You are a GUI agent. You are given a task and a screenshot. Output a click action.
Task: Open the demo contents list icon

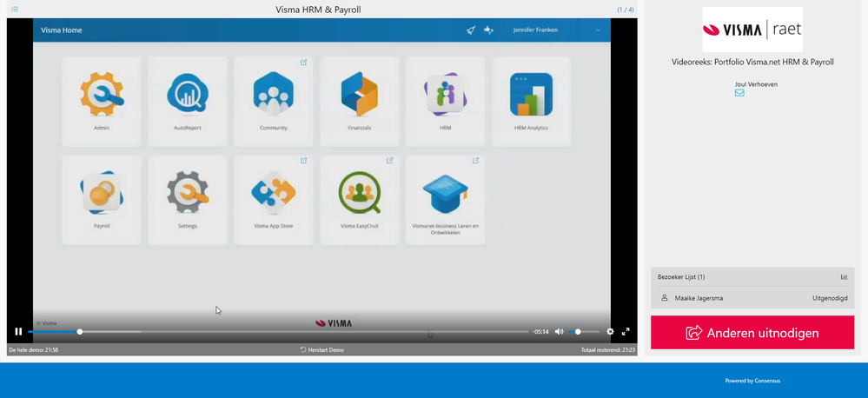click(x=15, y=10)
